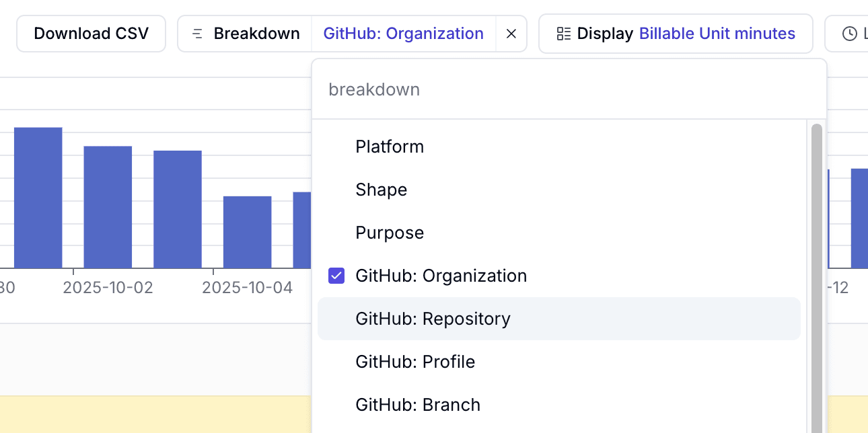Image resolution: width=868 pixels, height=433 pixels.
Task: Click the Breakdown button label
Action: coord(257,33)
